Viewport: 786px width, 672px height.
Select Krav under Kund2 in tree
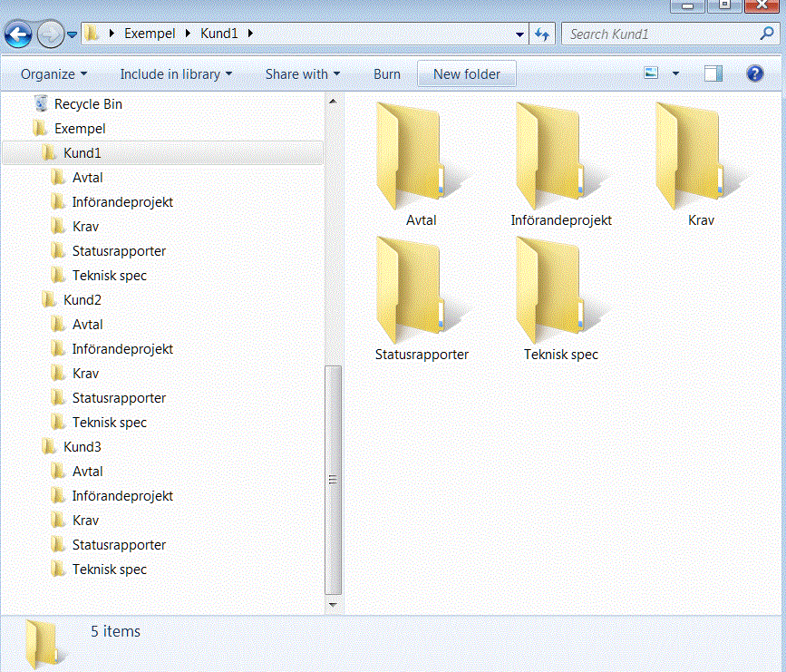click(x=86, y=374)
